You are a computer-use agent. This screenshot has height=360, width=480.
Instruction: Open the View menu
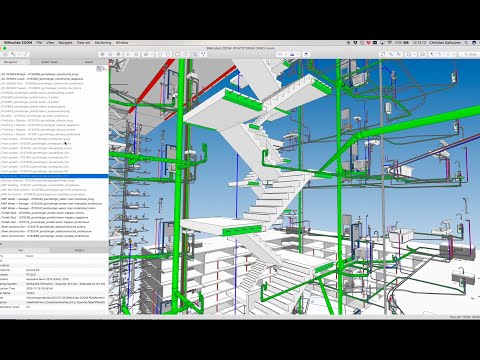50,43
